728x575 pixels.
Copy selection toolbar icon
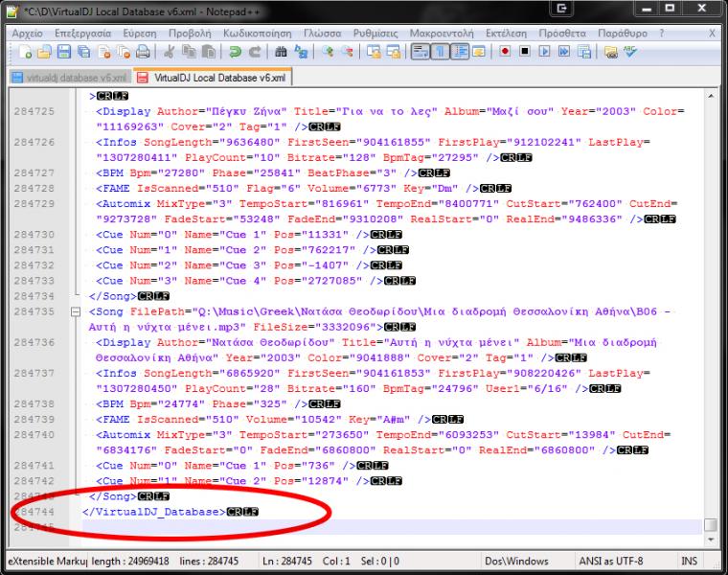[189, 52]
